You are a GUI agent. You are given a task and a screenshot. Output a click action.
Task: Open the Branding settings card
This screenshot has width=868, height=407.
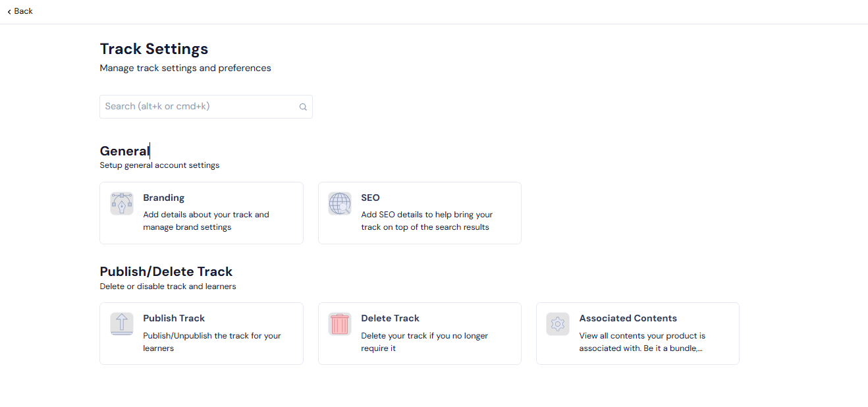201,213
